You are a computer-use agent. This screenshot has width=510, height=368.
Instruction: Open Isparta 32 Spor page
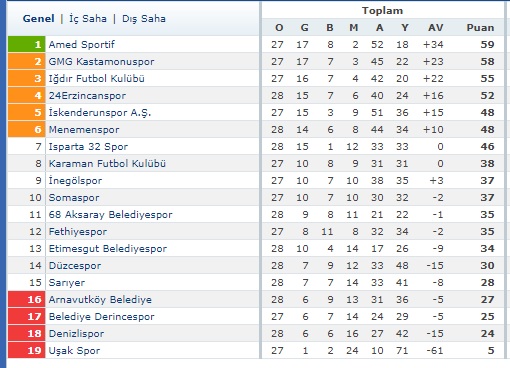pos(88,147)
